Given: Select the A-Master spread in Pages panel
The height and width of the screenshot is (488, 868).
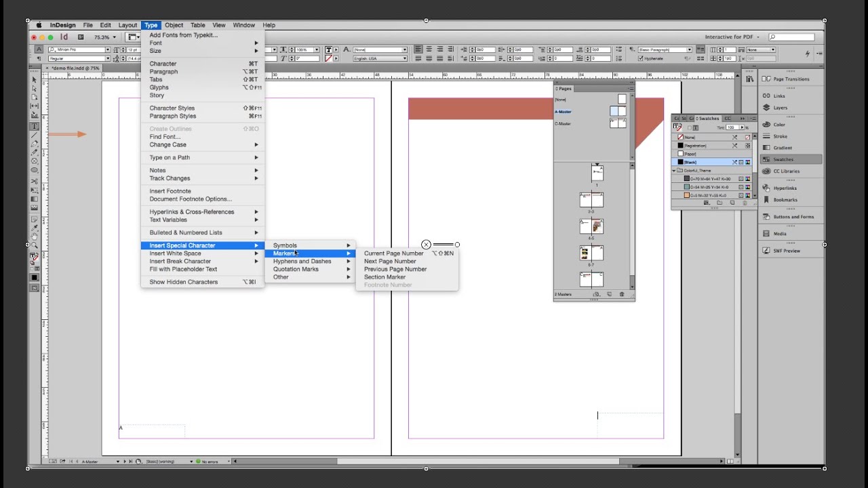Looking at the screenshot, I should click(x=617, y=111).
